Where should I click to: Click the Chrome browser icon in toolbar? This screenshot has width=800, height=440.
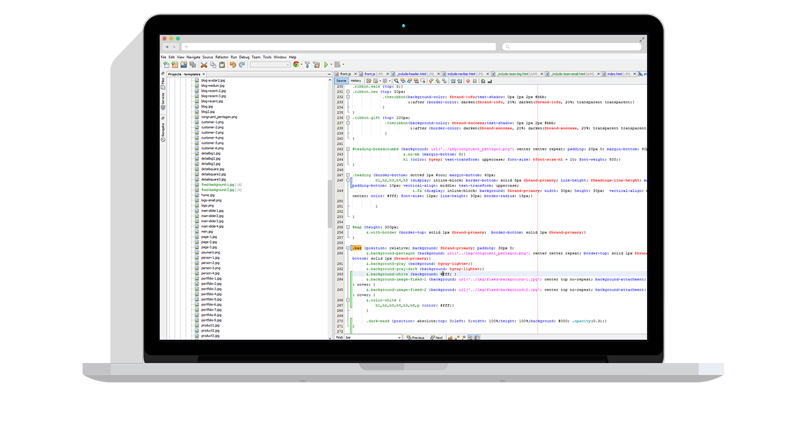(x=296, y=64)
